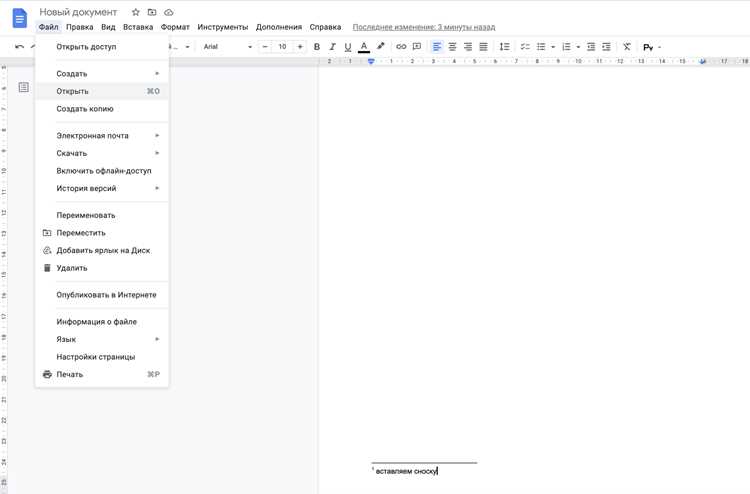Click the insert link icon
The image size is (750, 494).
[401, 46]
